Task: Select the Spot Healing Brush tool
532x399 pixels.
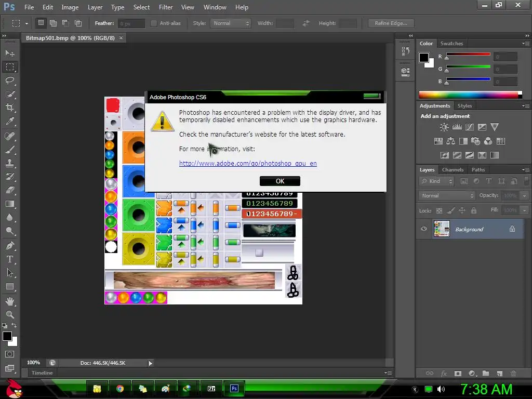Action: (x=10, y=136)
